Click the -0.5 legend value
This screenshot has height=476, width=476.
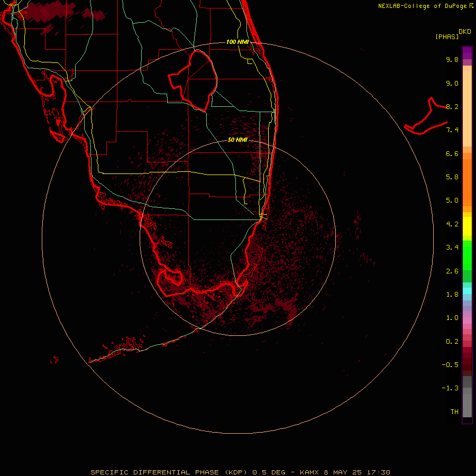pyautogui.click(x=450, y=365)
